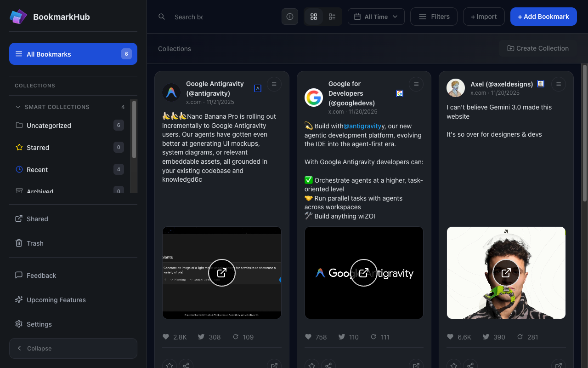Click the Import button
The height and width of the screenshot is (368, 588).
pos(484,17)
